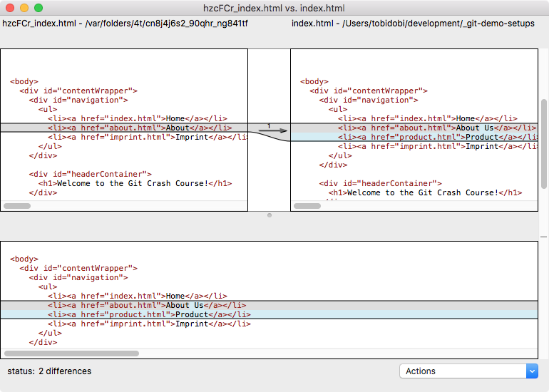Click the index.html file path label
Screen dimensions: 549x392
pyautogui.click(x=412, y=24)
